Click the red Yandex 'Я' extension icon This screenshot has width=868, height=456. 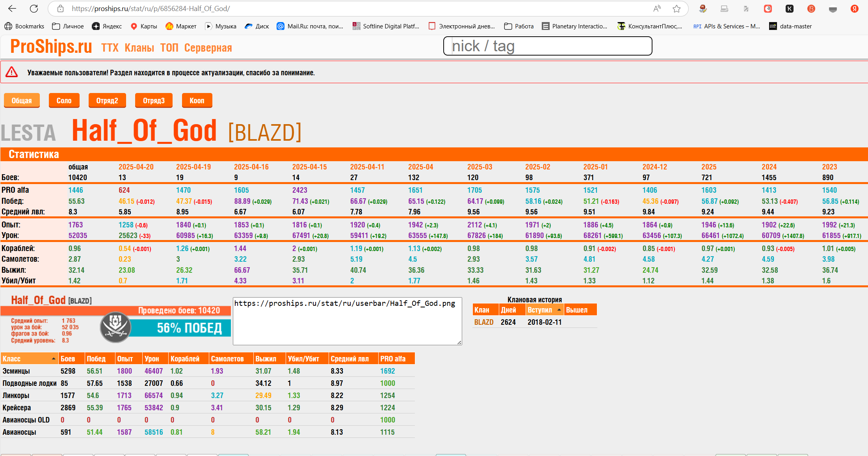(854, 9)
